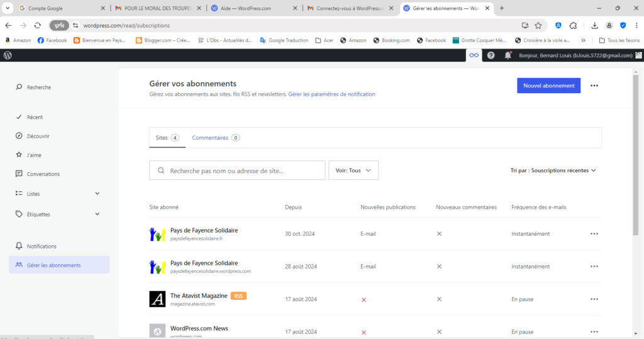Open Gérer les paramètres de notification link
This screenshot has height=339, width=644.
pyautogui.click(x=331, y=94)
